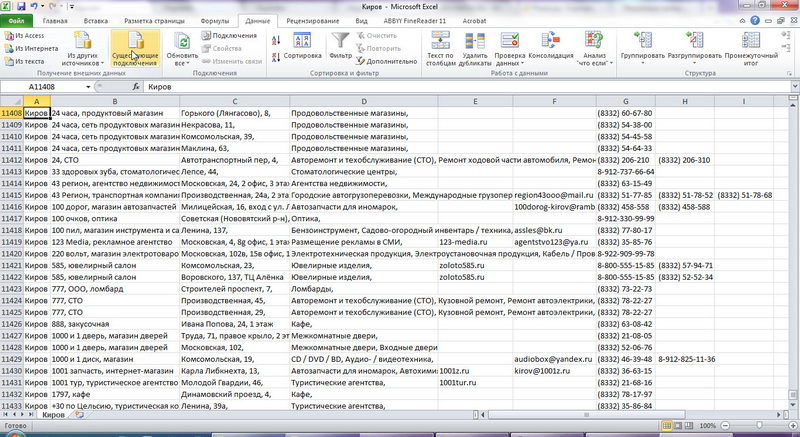This screenshot has width=800, height=437.
Task: Sort ascending with the А-Я icon
Action: point(276,41)
